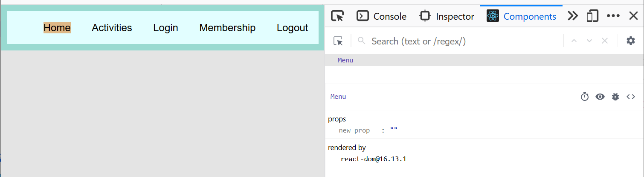Toggle Responsive Design Mode icon

[x=592, y=16]
